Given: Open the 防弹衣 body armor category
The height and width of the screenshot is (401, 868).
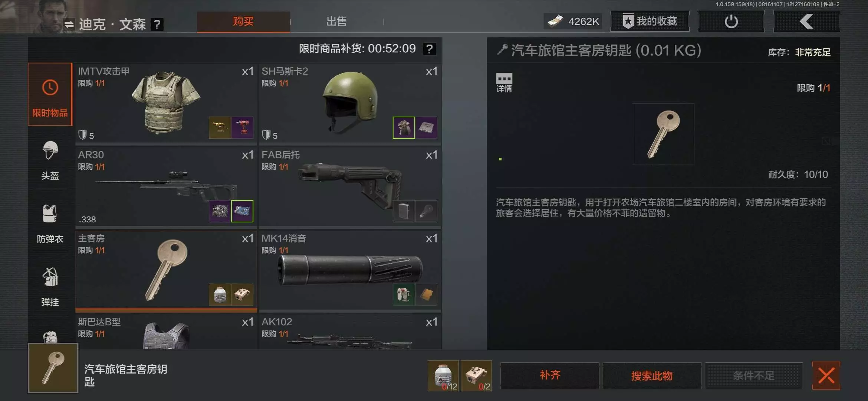Looking at the screenshot, I should (x=50, y=223).
